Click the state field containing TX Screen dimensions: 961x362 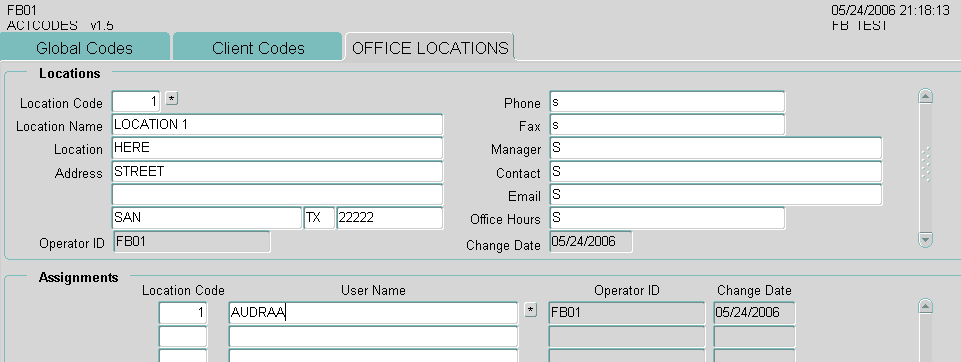coord(319,218)
